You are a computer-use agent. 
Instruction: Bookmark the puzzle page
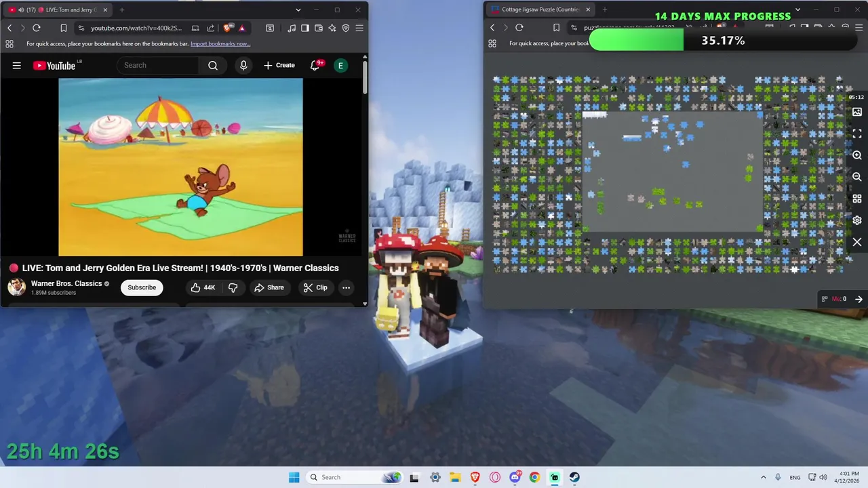(557, 28)
